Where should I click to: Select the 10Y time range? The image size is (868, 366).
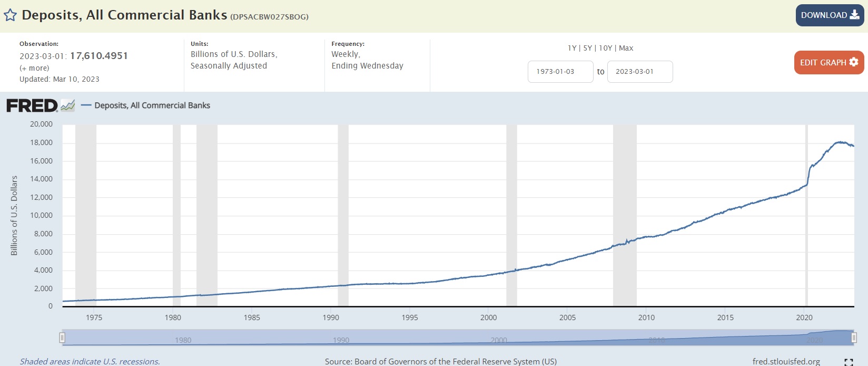click(x=605, y=48)
